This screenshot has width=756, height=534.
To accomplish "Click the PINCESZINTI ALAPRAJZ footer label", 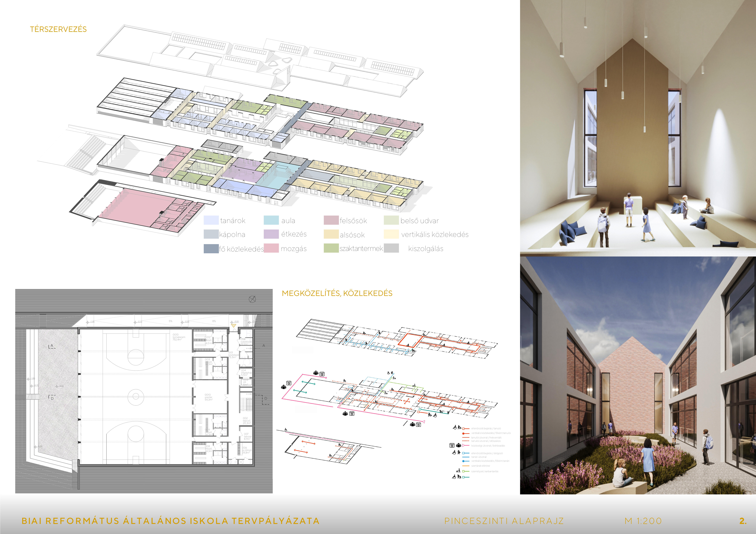I will pyautogui.click(x=504, y=521).
